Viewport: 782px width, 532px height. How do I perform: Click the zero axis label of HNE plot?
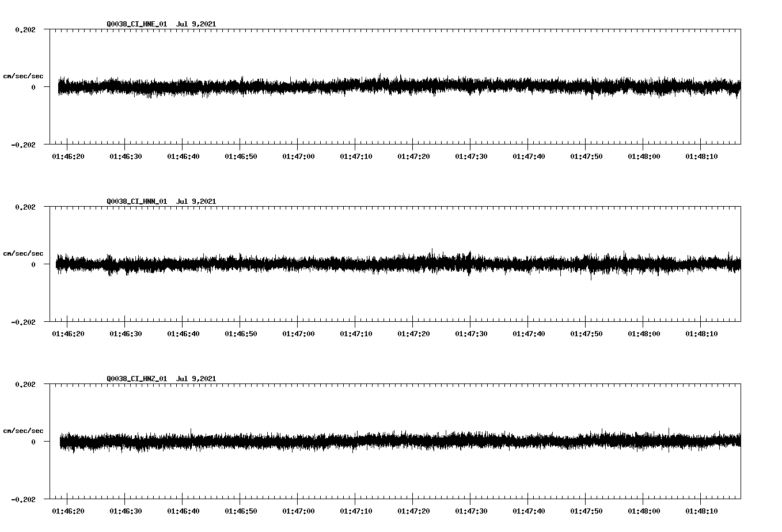pos(33,87)
